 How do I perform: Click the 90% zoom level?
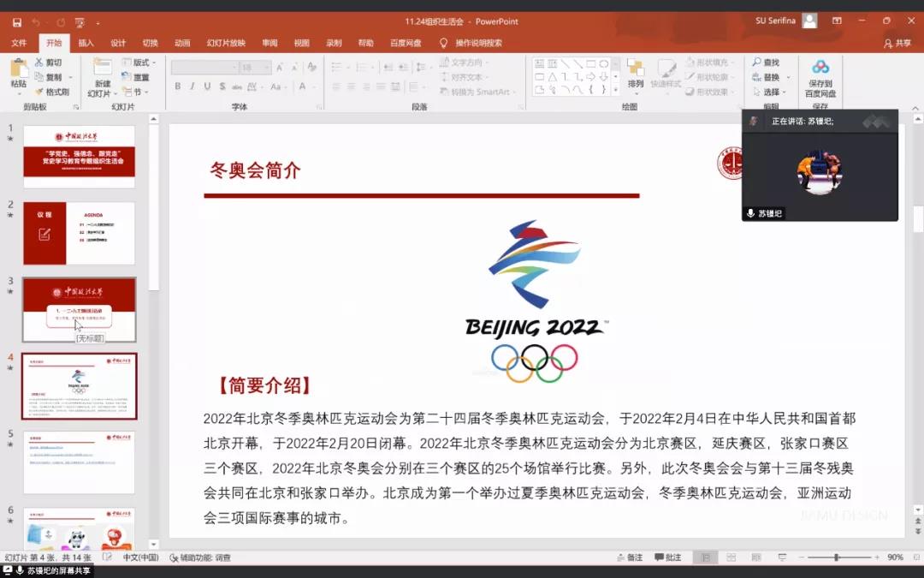coord(895,557)
